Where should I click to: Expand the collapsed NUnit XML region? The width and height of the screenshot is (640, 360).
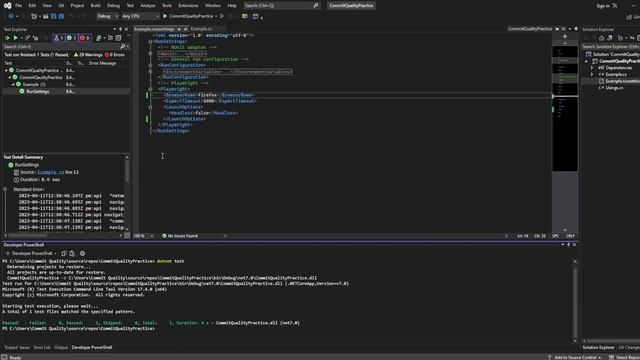pyautogui.click(x=150, y=53)
